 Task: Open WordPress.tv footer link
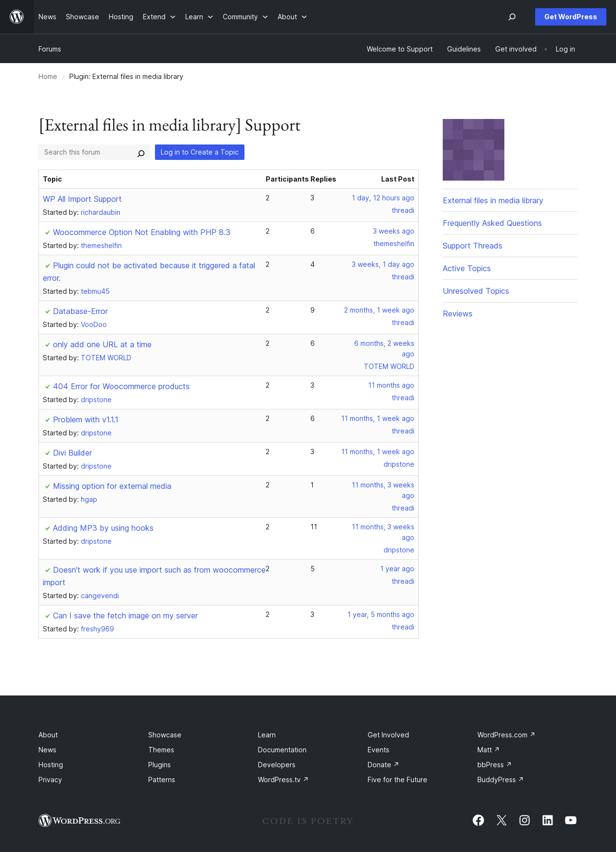pos(283,780)
